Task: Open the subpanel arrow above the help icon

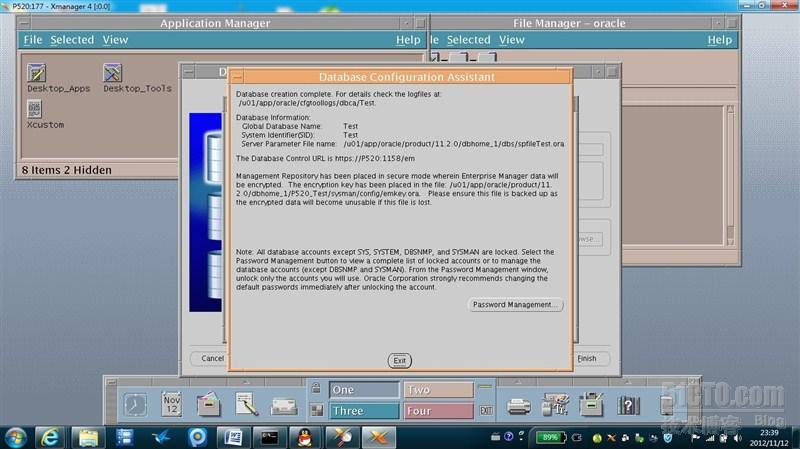Action: click(628, 382)
